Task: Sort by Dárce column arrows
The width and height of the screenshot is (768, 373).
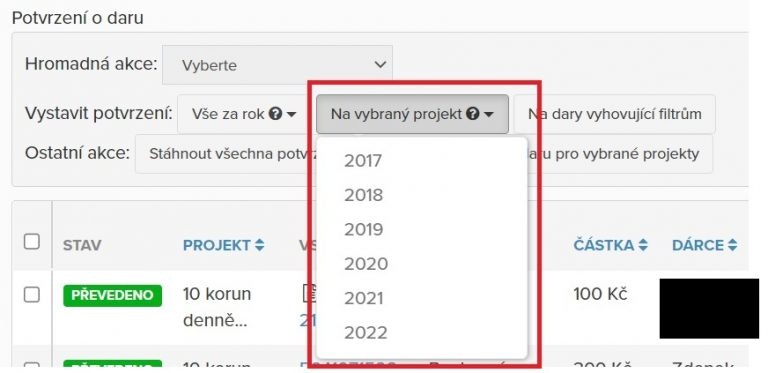Action: (x=732, y=245)
